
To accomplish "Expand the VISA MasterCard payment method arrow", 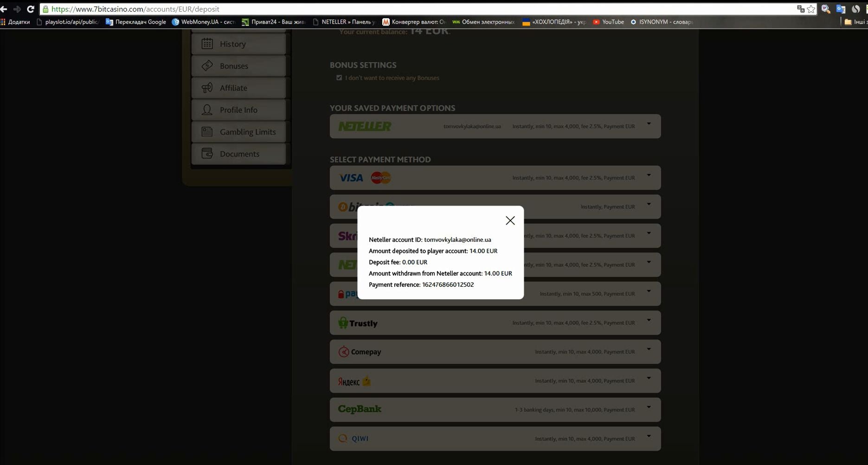I will click(x=649, y=175).
